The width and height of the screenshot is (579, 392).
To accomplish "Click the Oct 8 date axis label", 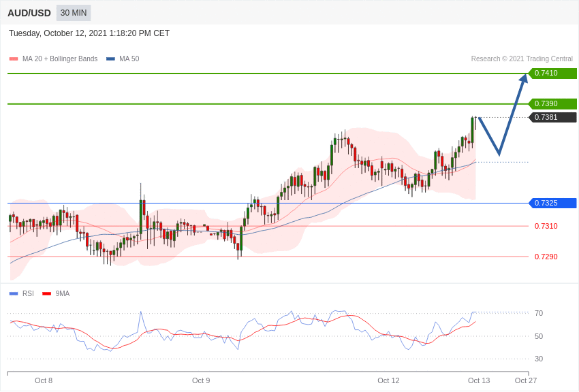I will pyautogui.click(x=44, y=380).
